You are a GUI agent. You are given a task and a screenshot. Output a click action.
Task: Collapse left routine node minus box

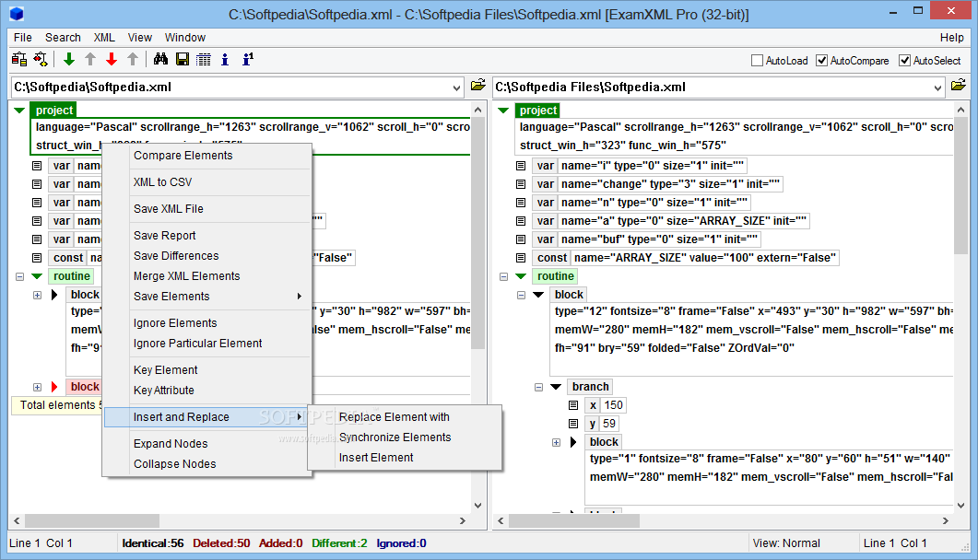coord(19,276)
